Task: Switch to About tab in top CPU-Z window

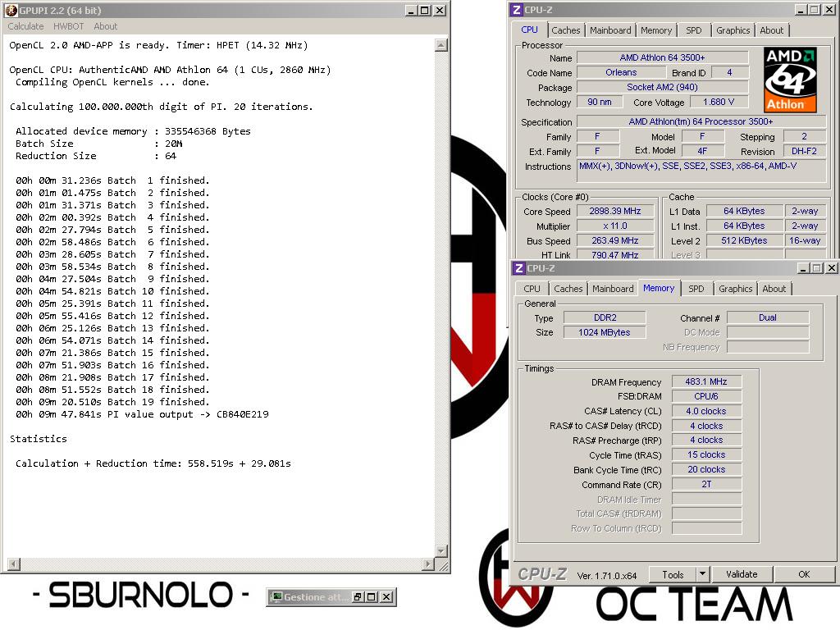Action: point(771,30)
